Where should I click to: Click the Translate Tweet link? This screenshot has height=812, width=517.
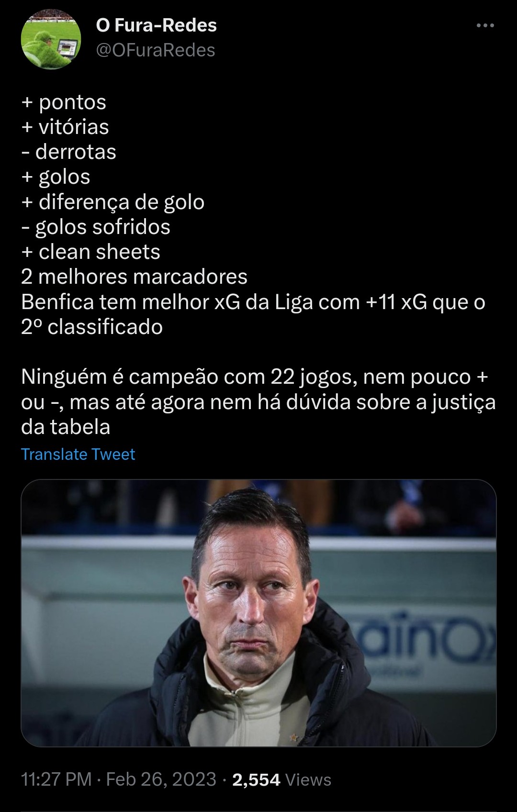coord(78,454)
